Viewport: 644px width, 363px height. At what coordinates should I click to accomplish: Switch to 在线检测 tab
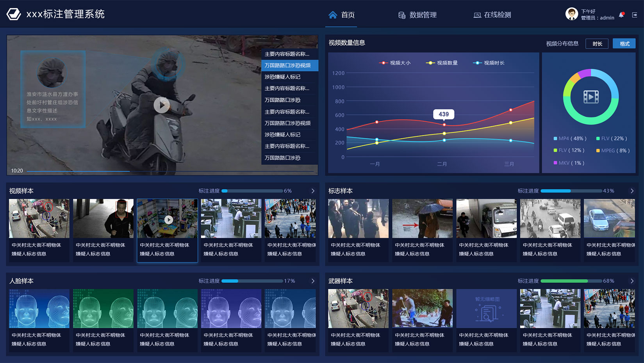coord(492,15)
